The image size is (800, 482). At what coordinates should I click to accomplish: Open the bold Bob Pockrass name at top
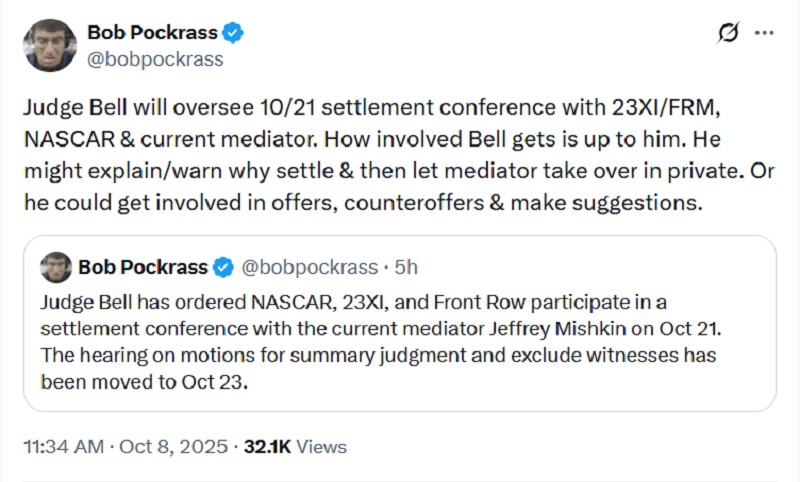point(151,34)
